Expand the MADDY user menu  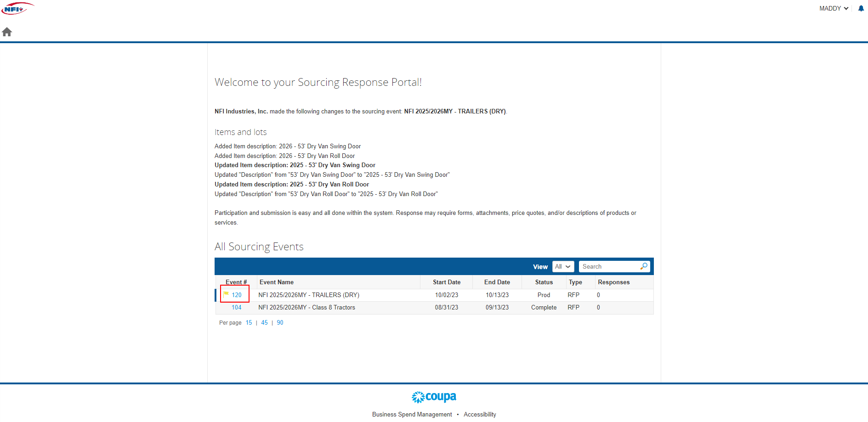tap(834, 9)
